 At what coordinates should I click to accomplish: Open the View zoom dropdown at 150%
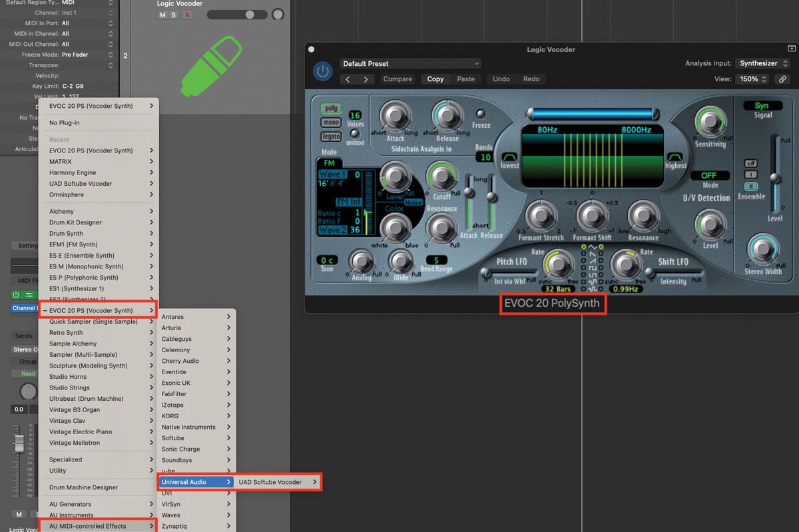(x=752, y=79)
